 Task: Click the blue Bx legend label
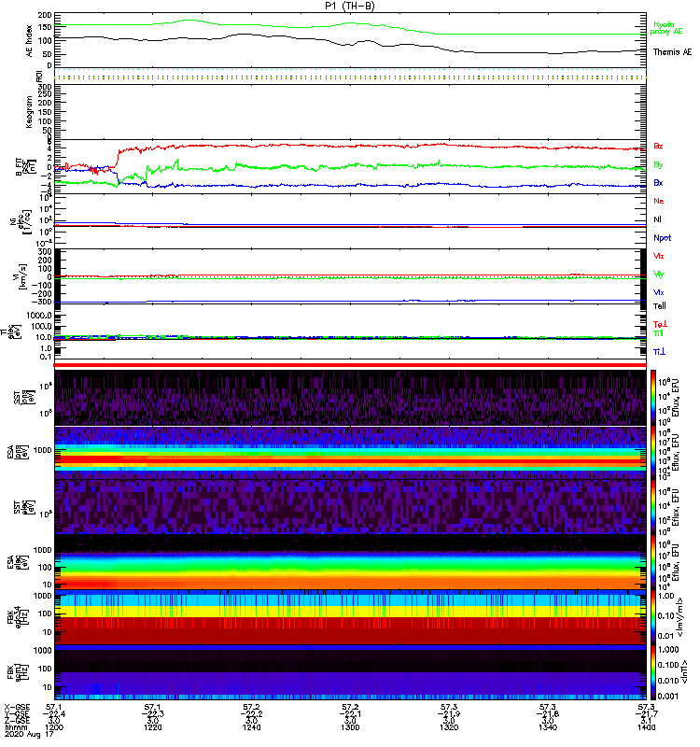tap(658, 182)
